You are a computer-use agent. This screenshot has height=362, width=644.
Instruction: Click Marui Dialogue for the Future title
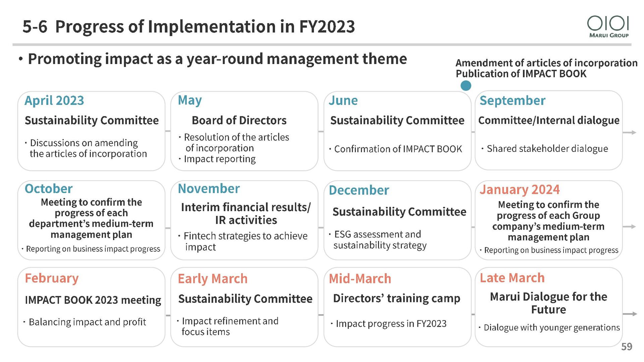(548, 303)
